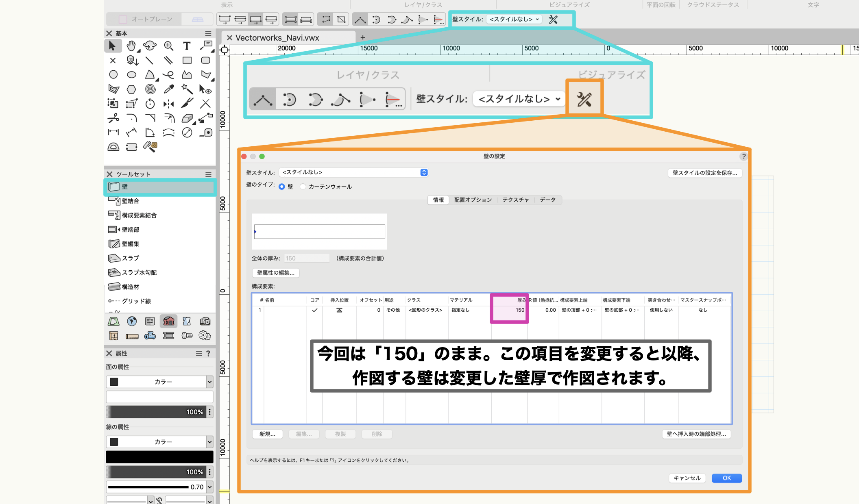
Task: Click the Zoom magnifier tool
Action: 168,46
